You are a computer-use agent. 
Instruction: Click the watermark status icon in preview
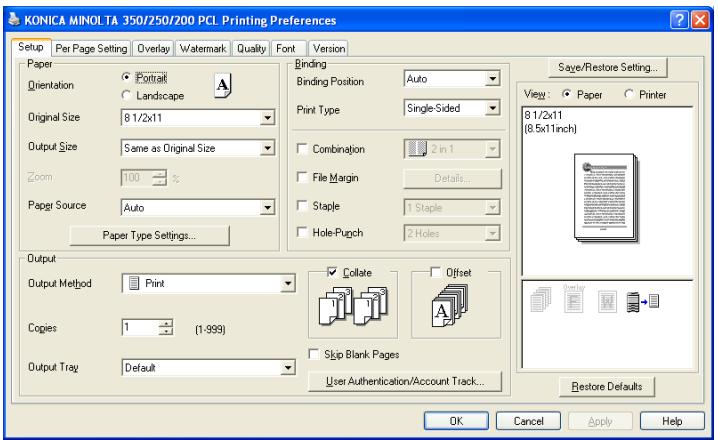tap(607, 302)
